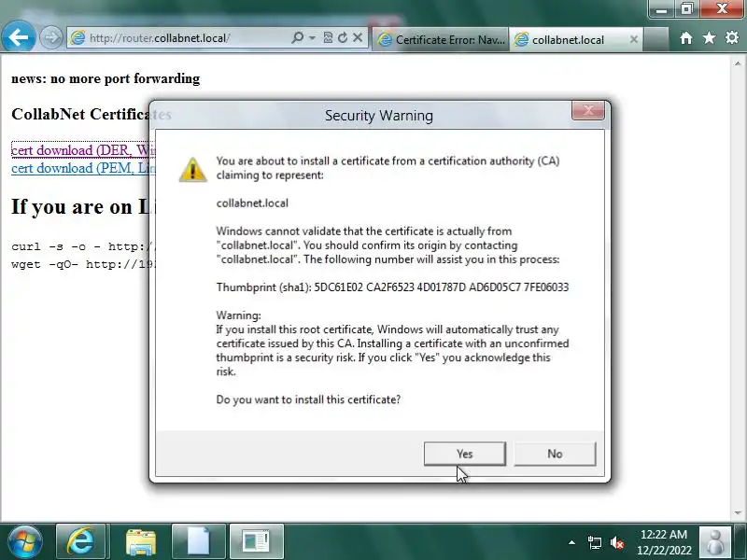Image resolution: width=747 pixels, height=560 pixels.
Task: Open the Home page icon
Action: [x=686, y=37]
